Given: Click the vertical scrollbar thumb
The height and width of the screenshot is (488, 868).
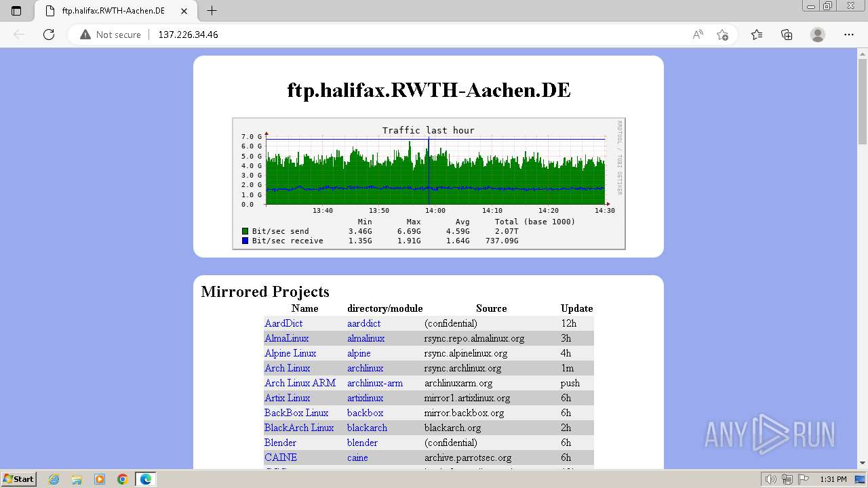Looking at the screenshot, I should coord(863,101).
